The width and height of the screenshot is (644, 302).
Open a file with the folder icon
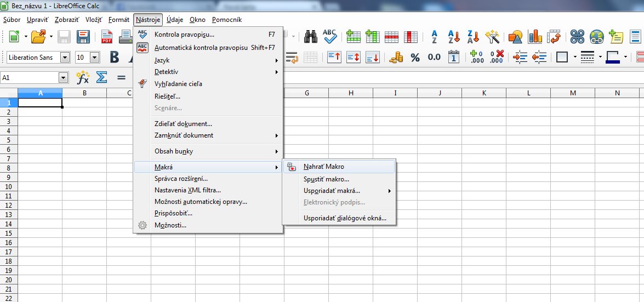click(38, 37)
